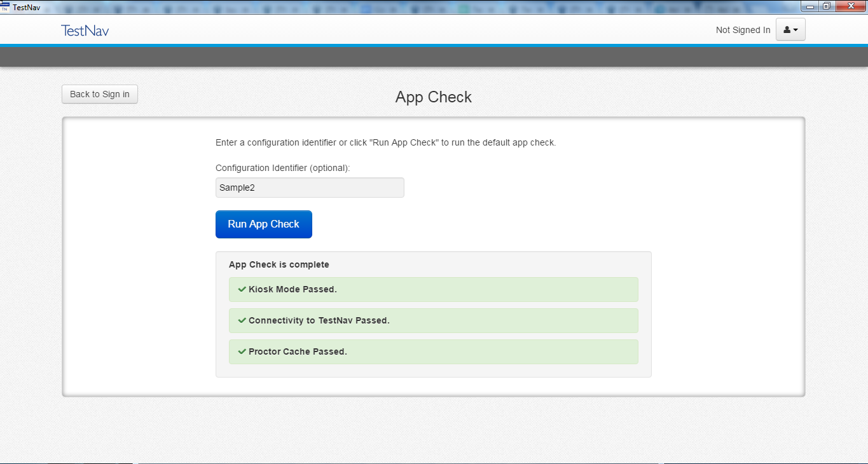Select the Connectivity to TestNav Passed text
Screen dimensions: 868x464
tap(319, 320)
